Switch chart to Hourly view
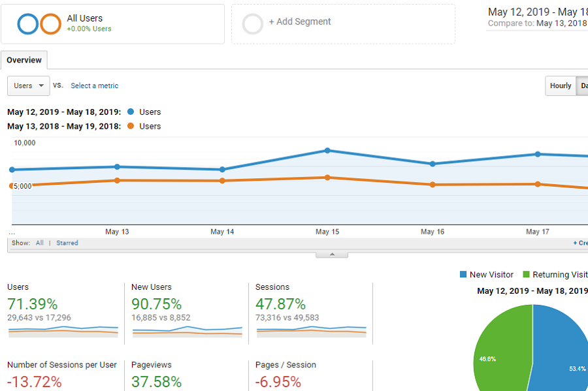 click(561, 86)
